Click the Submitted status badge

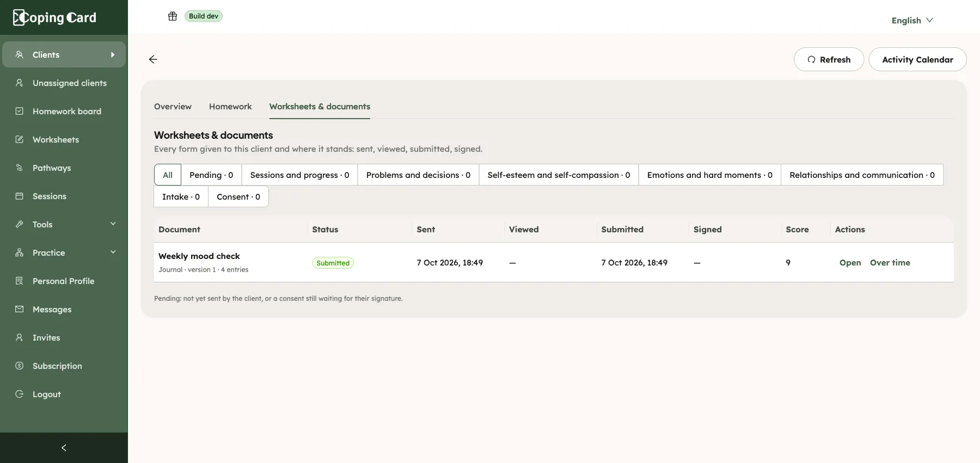(x=333, y=263)
